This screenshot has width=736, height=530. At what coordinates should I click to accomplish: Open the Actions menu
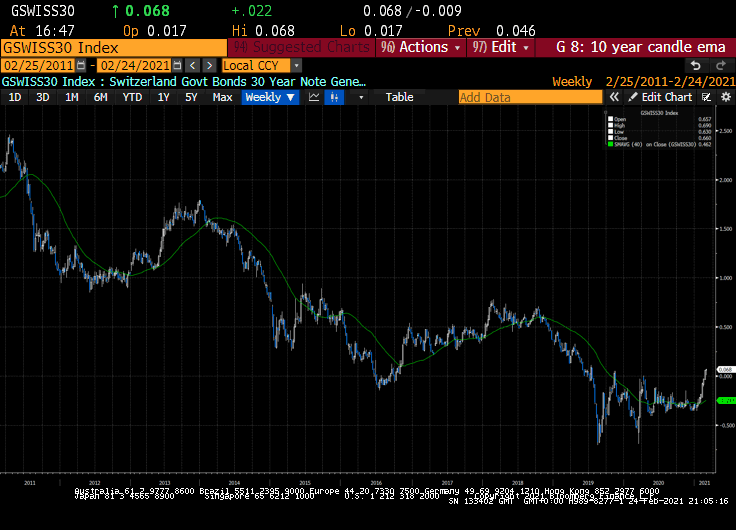point(421,47)
